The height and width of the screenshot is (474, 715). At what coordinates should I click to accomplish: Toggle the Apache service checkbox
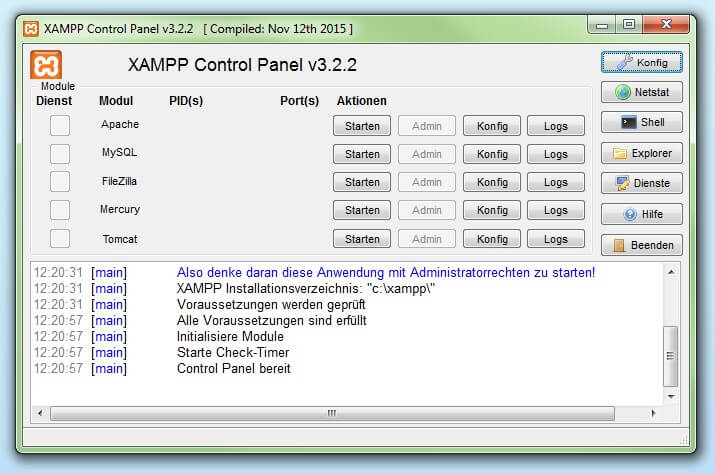60,125
